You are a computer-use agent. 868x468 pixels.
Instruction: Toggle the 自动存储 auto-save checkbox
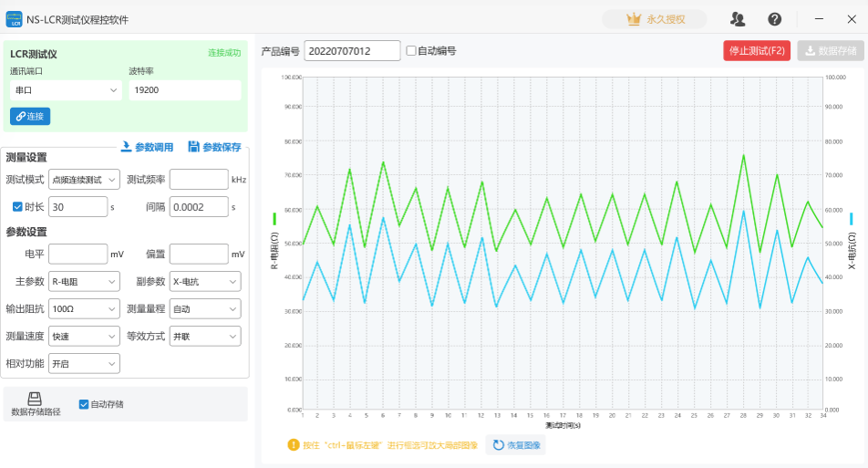[x=84, y=404]
